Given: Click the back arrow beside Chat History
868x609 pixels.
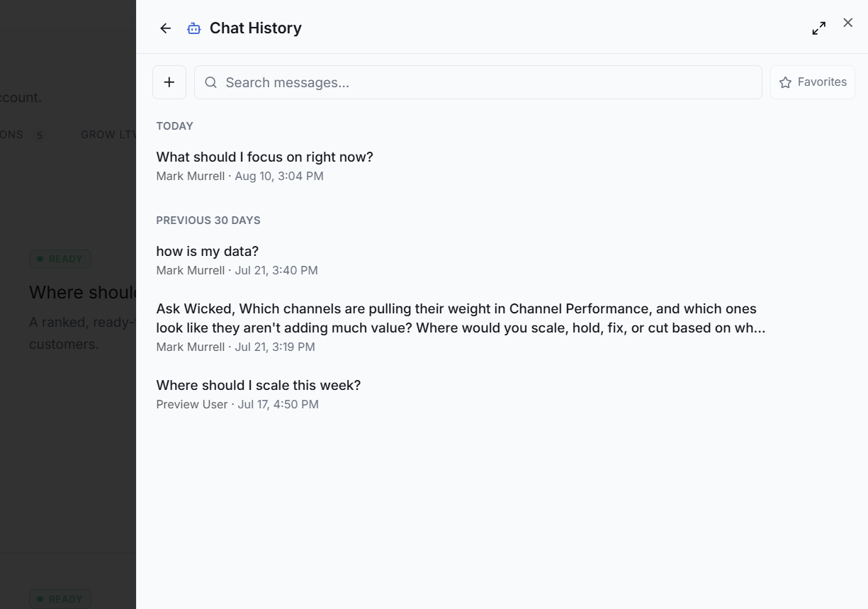Looking at the screenshot, I should 166,28.
